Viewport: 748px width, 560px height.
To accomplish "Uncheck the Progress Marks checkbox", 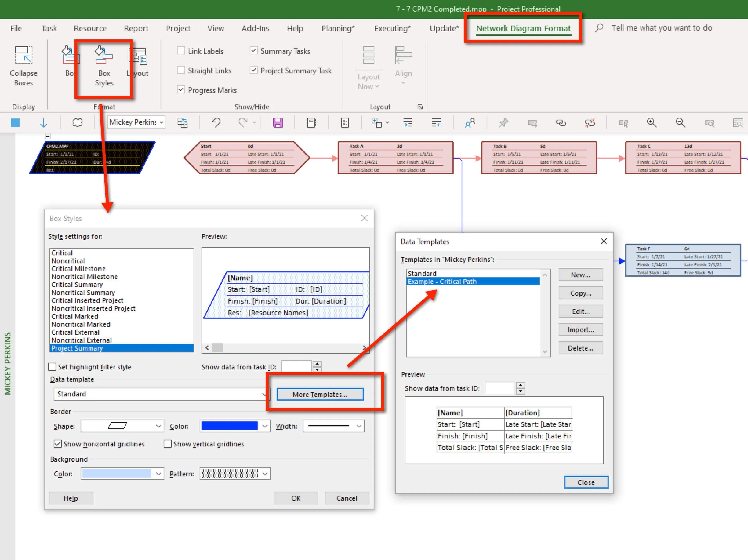I will 181,89.
